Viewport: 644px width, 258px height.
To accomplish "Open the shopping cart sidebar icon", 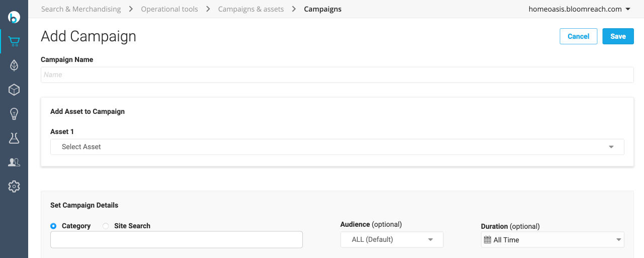I will point(14,41).
